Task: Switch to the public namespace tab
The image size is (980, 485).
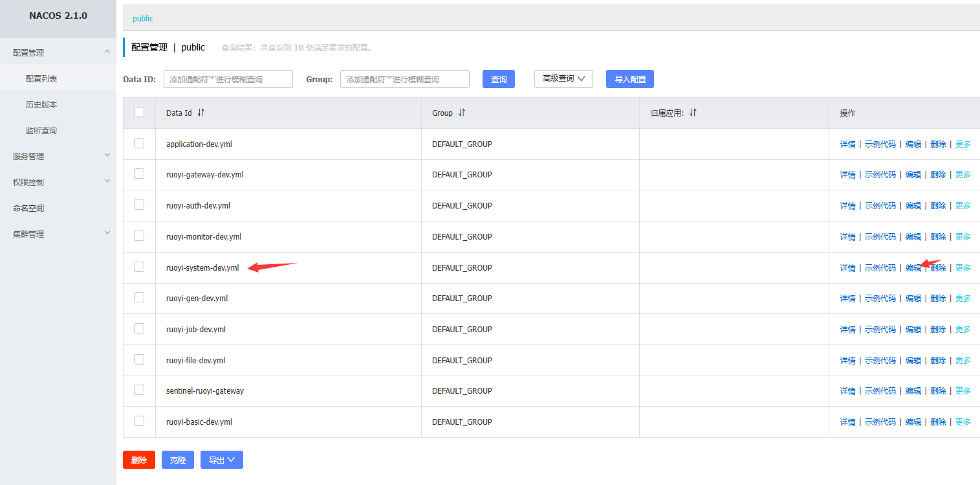Action: [143, 19]
